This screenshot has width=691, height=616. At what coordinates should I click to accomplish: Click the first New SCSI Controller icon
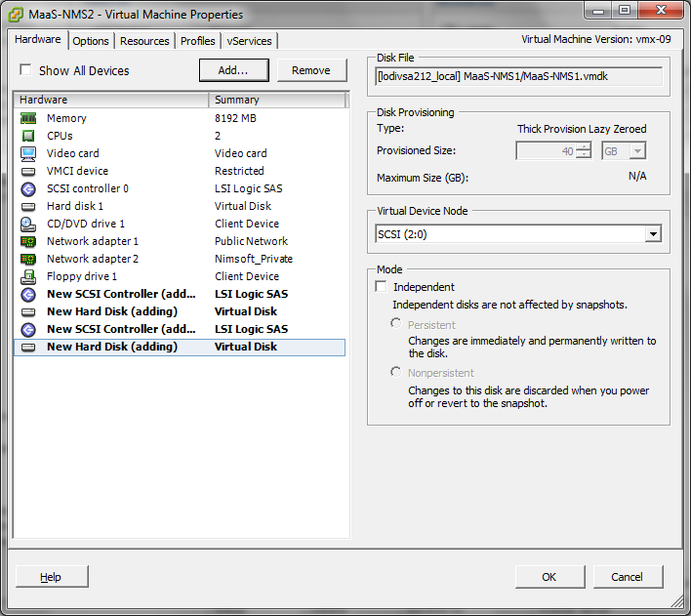(x=28, y=295)
